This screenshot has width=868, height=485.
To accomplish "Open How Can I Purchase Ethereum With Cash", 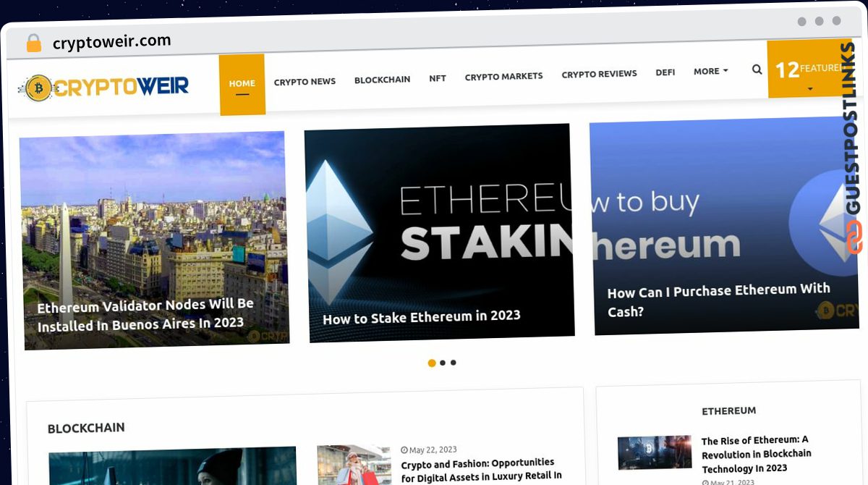I will coord(719,300).
